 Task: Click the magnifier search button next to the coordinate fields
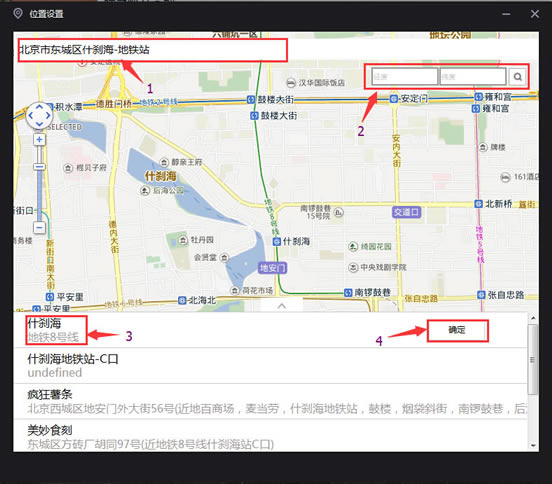(517, 76)
